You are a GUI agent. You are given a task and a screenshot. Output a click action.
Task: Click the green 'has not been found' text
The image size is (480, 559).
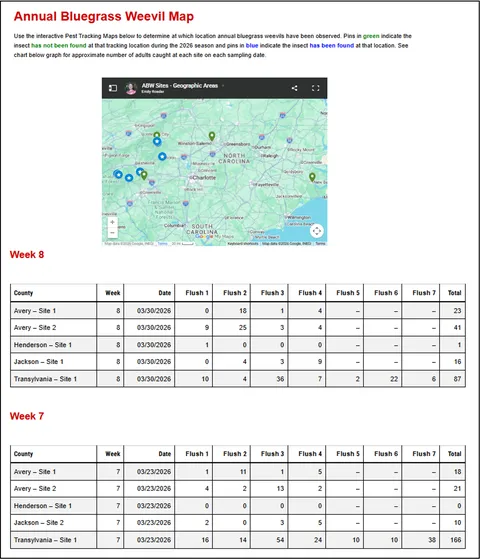(59, 46)
